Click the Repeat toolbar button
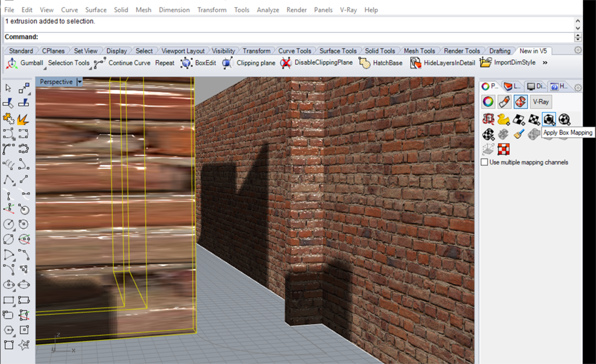This screenshot has height=364, width=596. tap(165, 63)
